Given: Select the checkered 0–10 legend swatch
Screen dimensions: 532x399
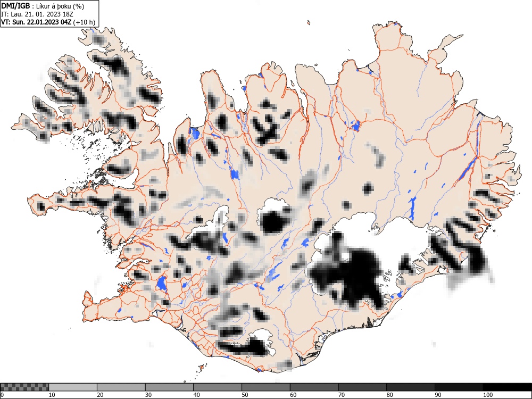Looking at the screenshot, I should pyautogui.click(x=24, y=387).
